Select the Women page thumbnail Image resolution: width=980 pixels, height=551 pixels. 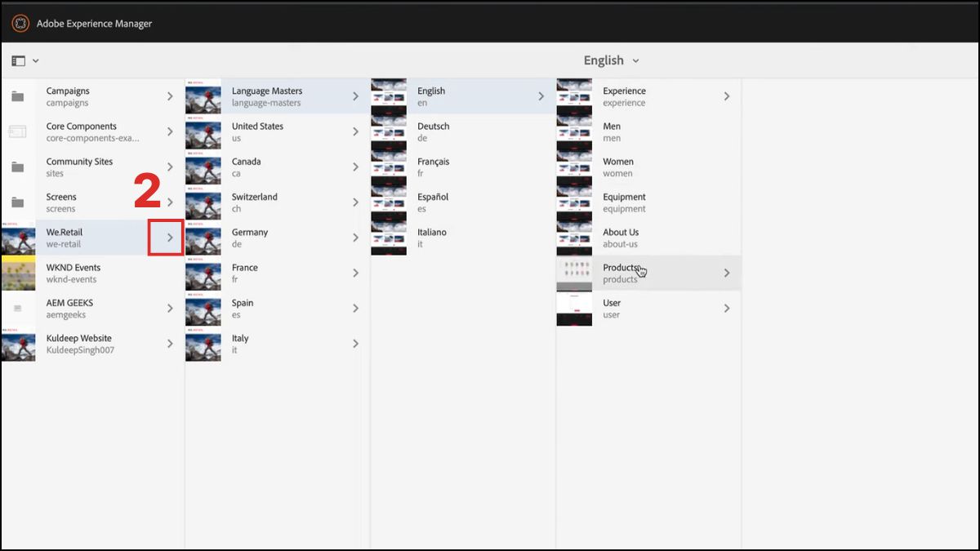point(574,167)
